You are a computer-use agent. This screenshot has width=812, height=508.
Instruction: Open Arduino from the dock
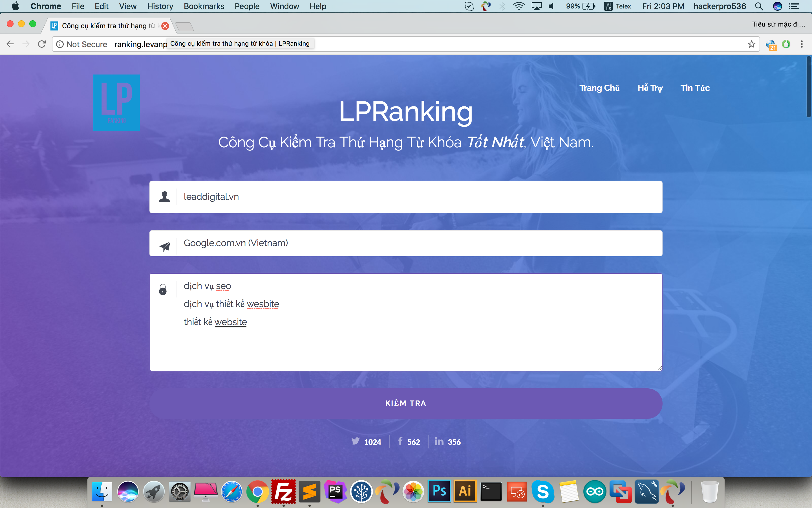(595, 492)
